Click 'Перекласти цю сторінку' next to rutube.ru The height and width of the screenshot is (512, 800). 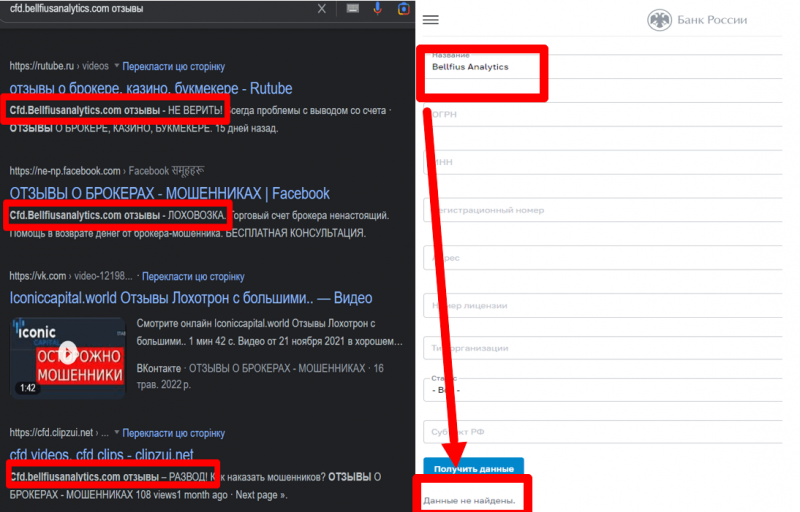[173, 66]
